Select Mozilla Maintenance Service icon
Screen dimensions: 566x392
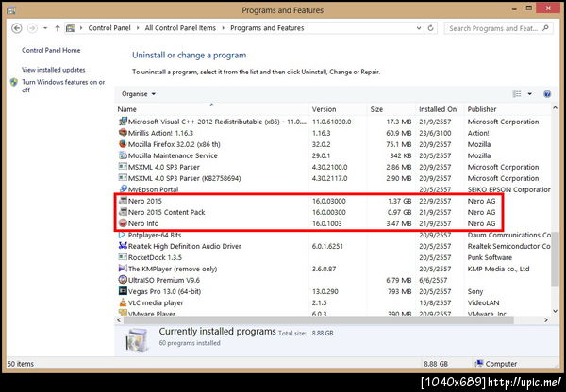pos(123,155)
